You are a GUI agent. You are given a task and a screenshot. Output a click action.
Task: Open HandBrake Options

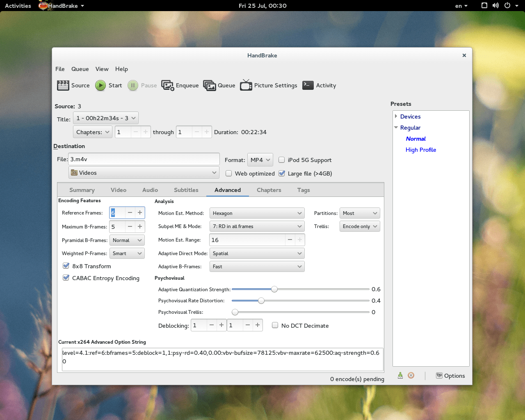450,375
